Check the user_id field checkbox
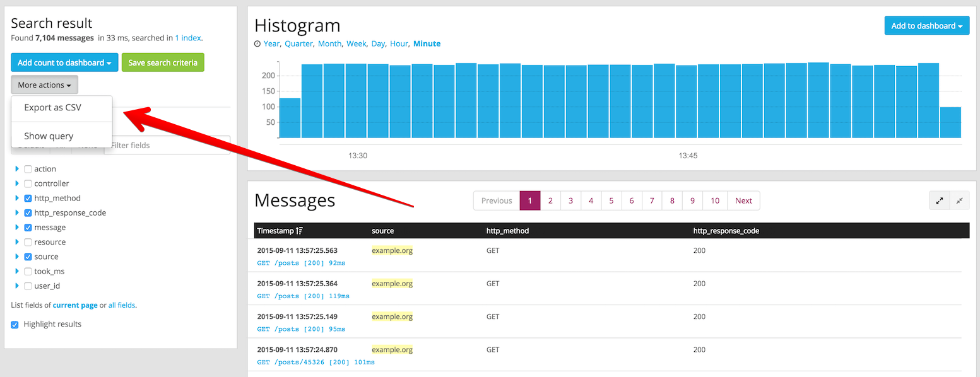This screenshot has height=377, width=980. click(28, 286)
